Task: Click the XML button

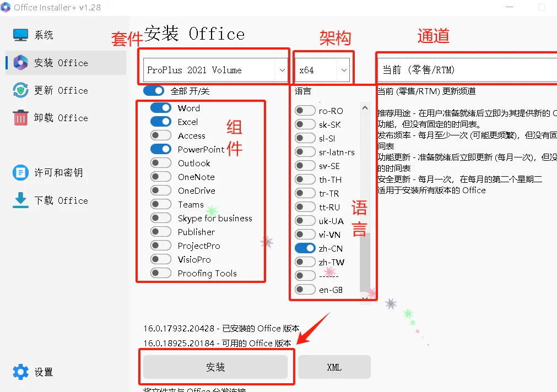Action: click(334, 367)
